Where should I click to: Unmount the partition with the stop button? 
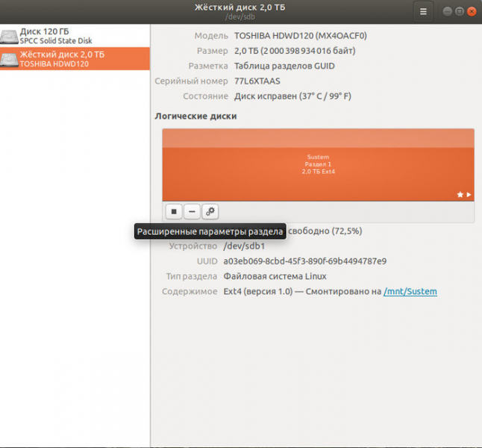(173, 212)
